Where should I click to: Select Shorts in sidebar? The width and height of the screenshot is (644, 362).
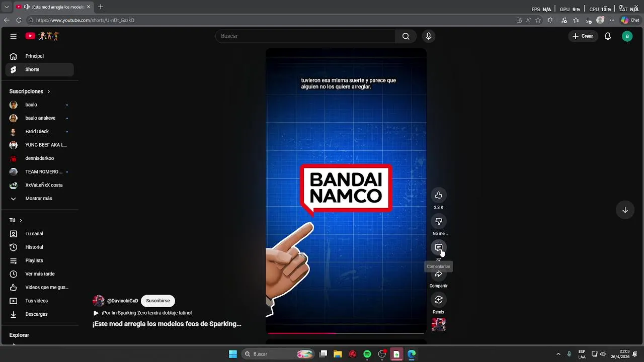point(40,69)
